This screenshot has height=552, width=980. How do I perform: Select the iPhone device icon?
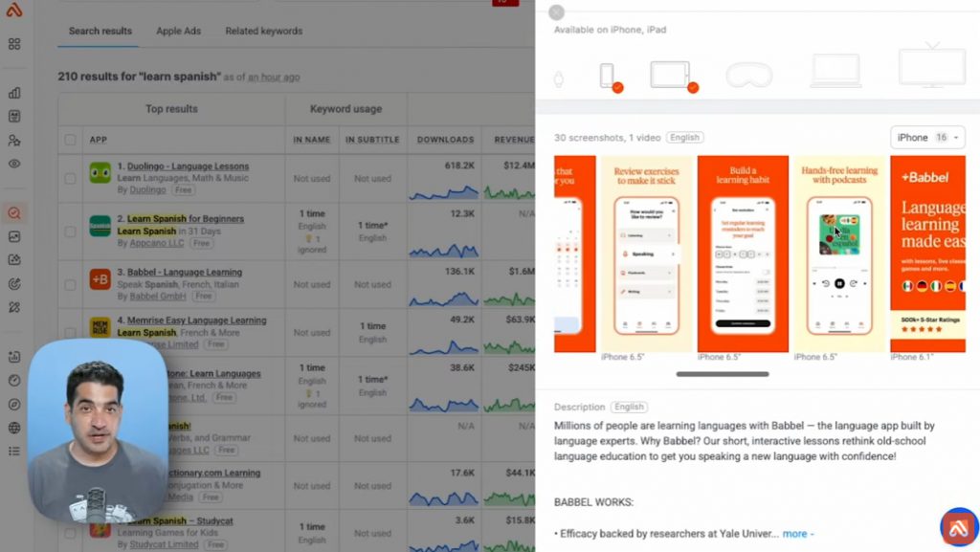point(608,76)
